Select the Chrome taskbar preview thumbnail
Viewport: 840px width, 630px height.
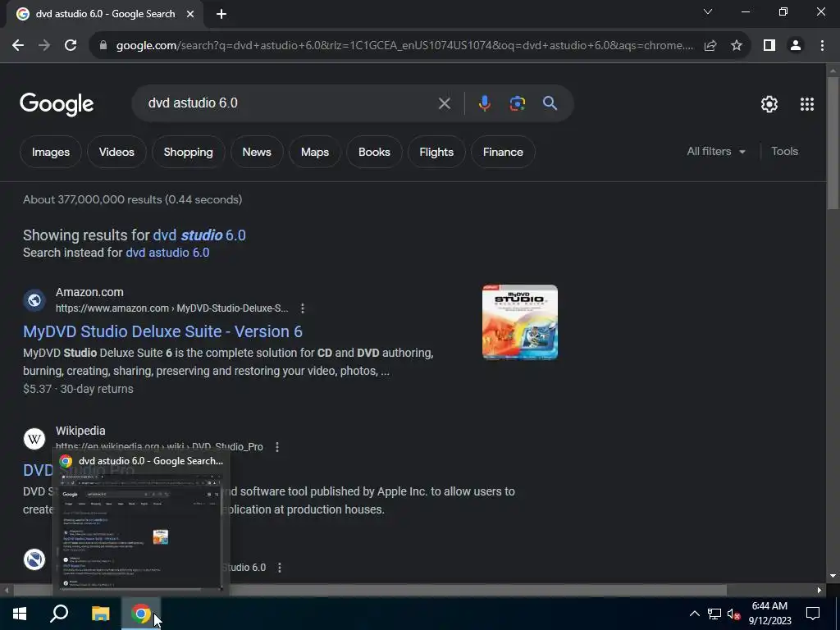point(141,532)
